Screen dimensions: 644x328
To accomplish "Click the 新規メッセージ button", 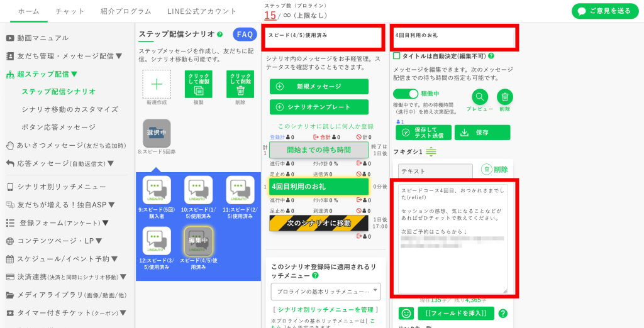I will (x=319, y=87).
